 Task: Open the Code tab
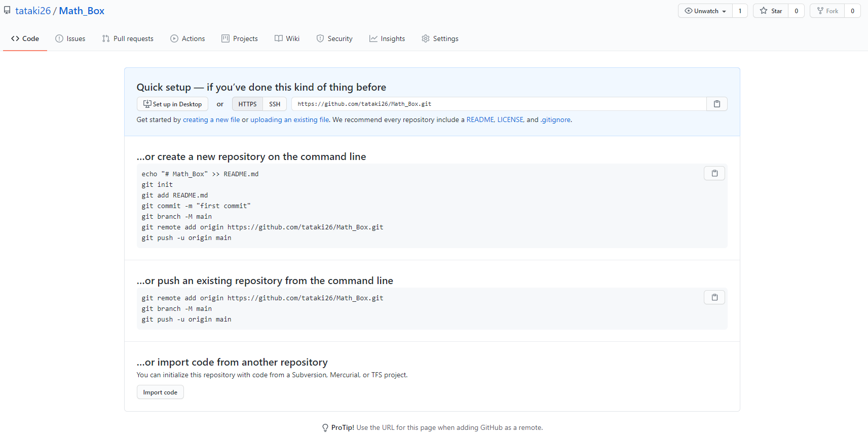[x=25, y=38]
